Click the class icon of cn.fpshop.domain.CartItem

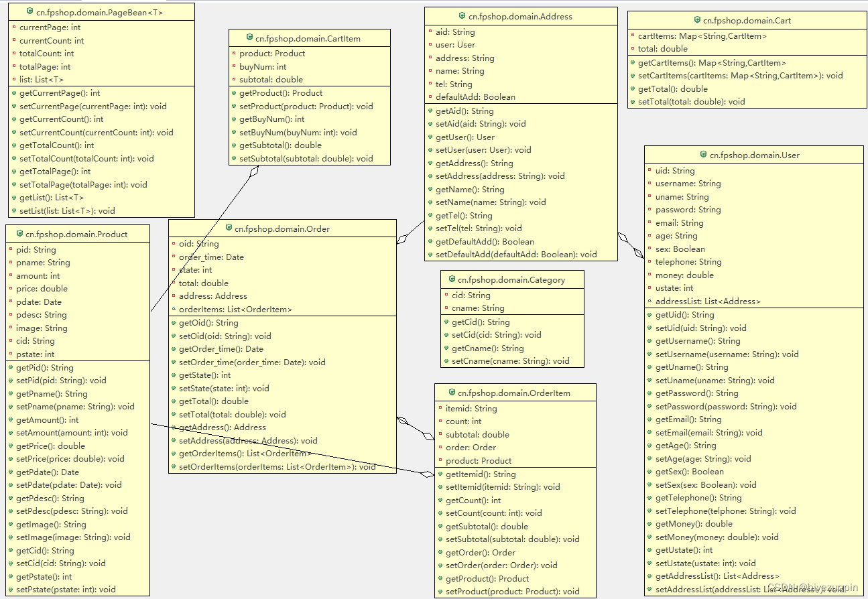pyautogui.click(x=250, y=38)
